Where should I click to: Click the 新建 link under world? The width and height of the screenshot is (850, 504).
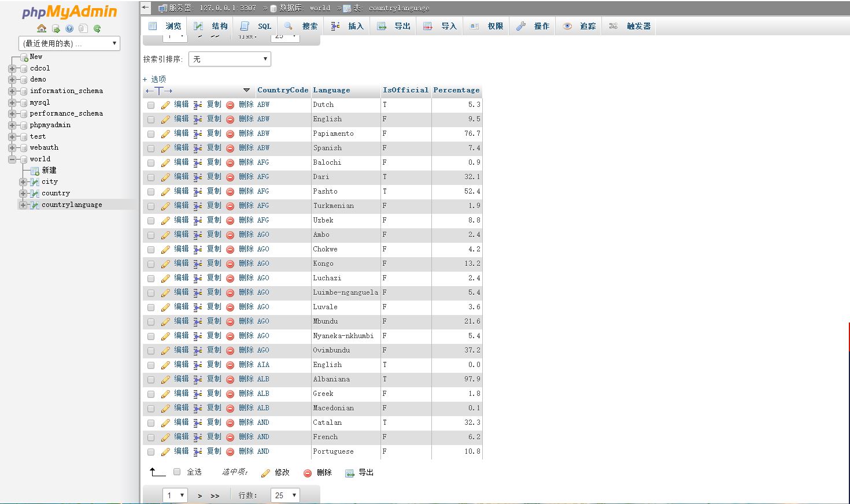pyautogui.click(x=49, y=171)
